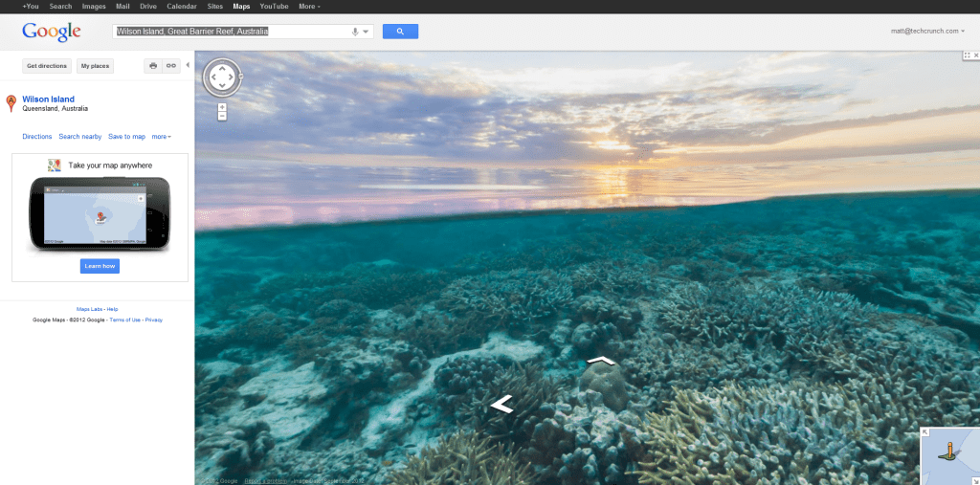
Task: Pan Street View down with compass arrow
Action: (222, 86)
